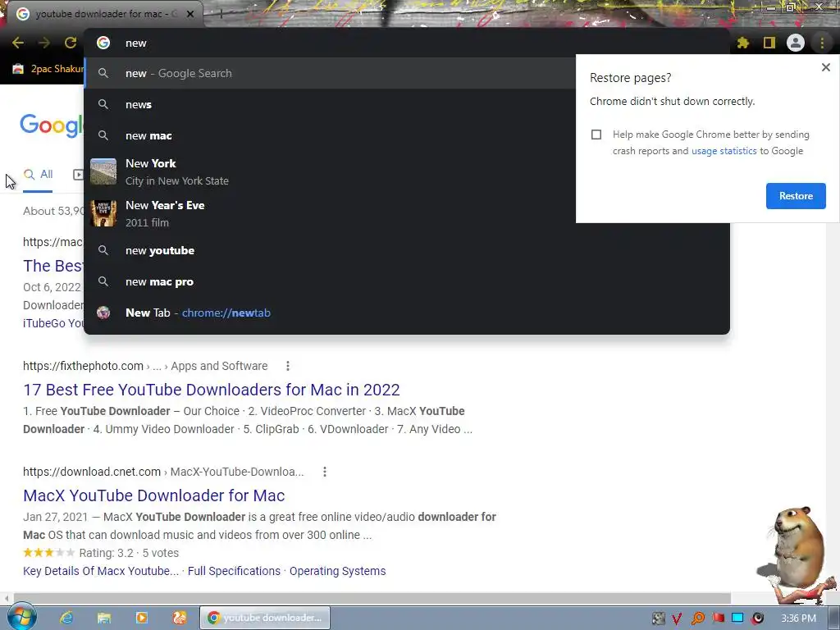Viewport: 840px width, 630px height.
Task: Open the media player taskbar icon
Action: pos(141,619)
